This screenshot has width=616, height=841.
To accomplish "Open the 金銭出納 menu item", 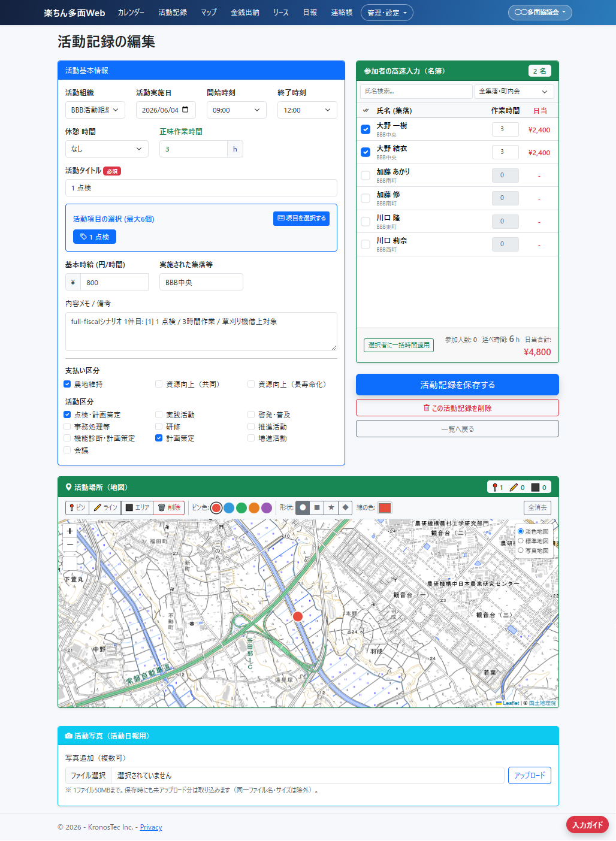I will [x=245, y=13].
